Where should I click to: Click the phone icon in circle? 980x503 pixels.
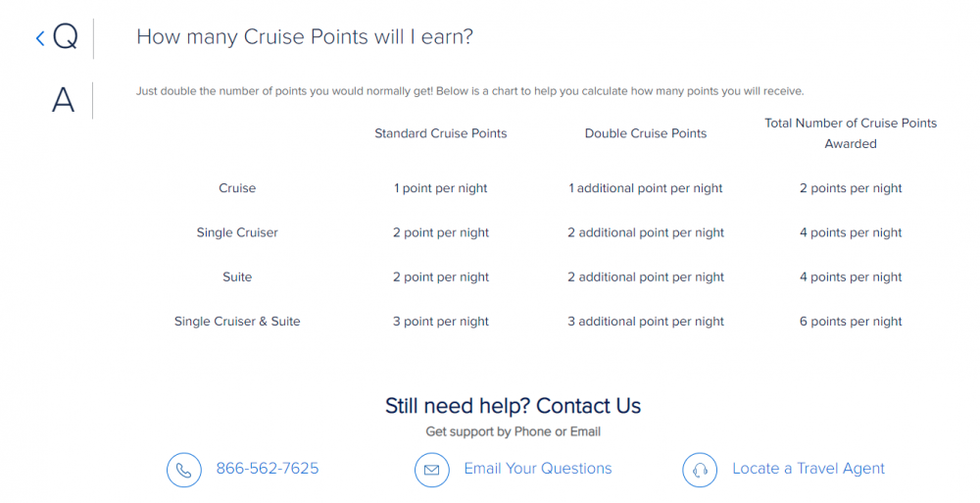pos(184,470)
